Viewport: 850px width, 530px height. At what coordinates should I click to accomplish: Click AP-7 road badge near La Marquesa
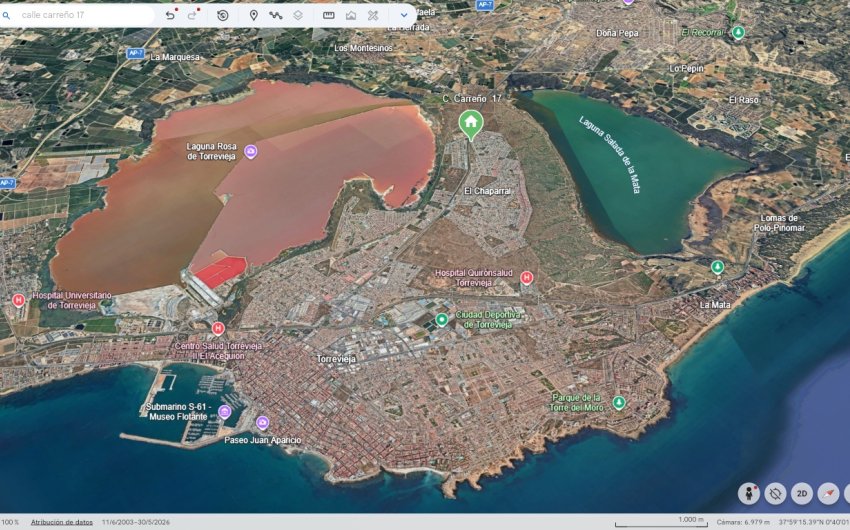(135, 53)
